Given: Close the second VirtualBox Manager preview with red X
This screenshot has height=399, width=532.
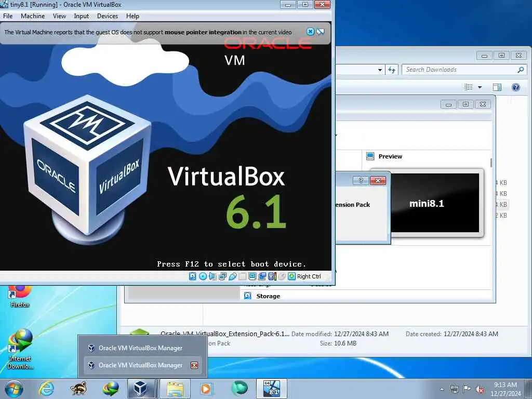Looking at the screenshot, I should click(194, 365).
